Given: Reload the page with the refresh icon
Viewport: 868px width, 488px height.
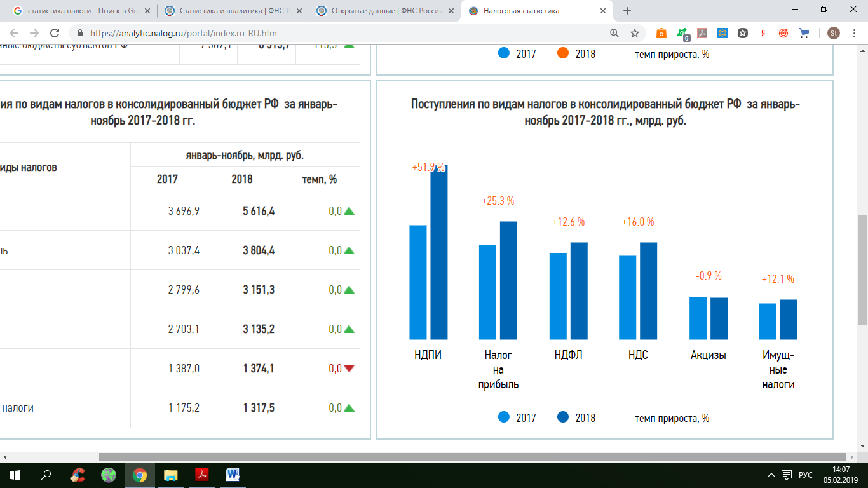Looking at the screenshot, I should [x=55, y=33].
